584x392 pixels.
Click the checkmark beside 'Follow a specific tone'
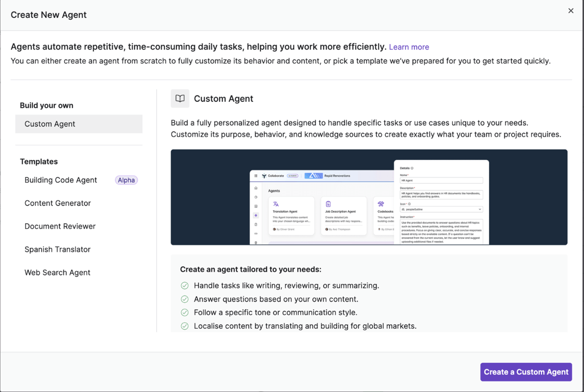point(185,313)
